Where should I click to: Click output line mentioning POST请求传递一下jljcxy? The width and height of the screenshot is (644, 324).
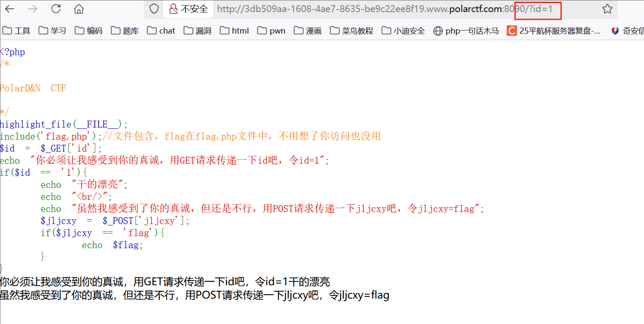coord(195,296)
